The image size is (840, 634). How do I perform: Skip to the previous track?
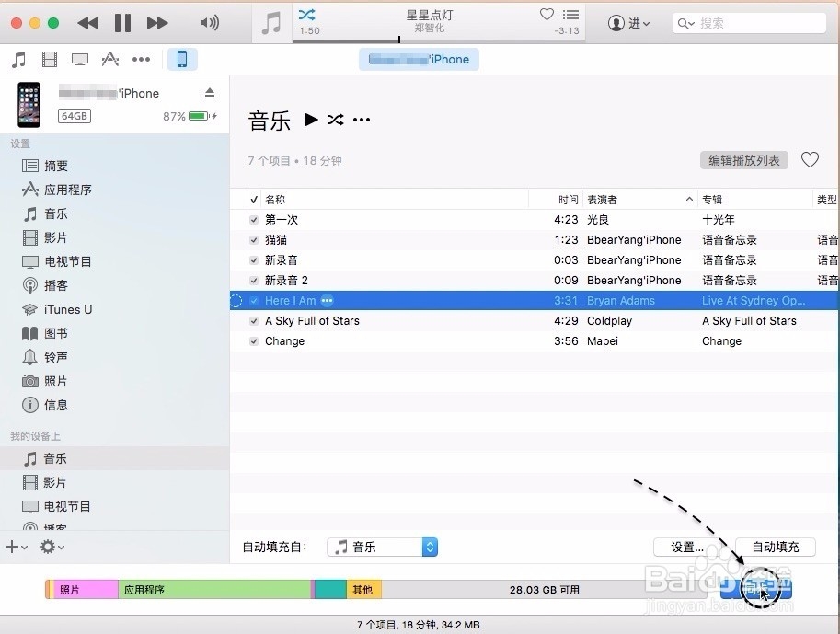(x=87, y=23)
